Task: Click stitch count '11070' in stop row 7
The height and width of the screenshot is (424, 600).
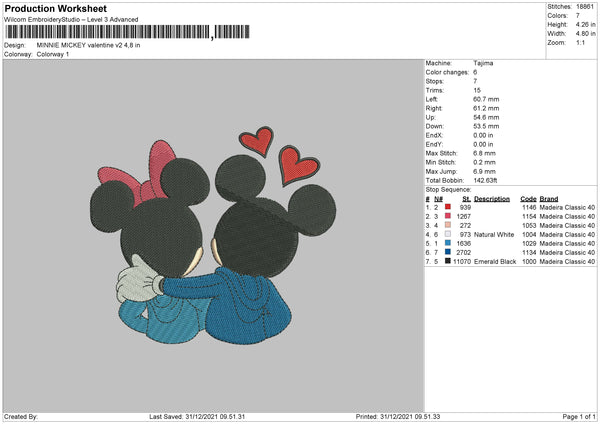Action: (462, 261)
